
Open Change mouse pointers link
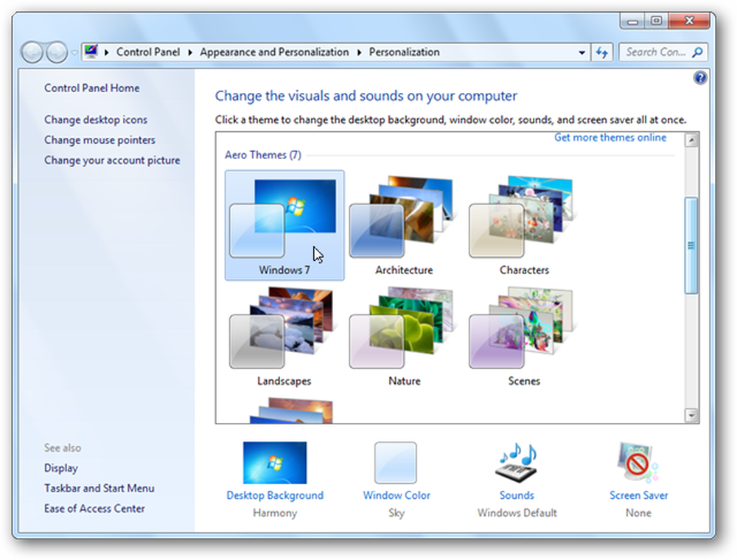tap(99, 140)
